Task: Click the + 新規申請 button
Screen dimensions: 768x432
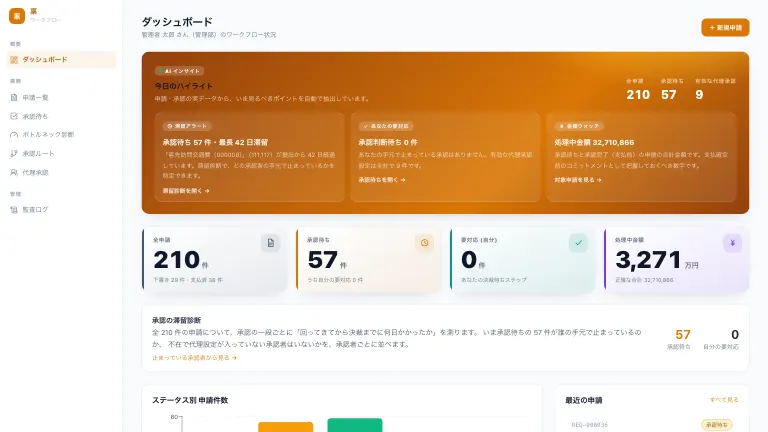Action: (725, 27)
